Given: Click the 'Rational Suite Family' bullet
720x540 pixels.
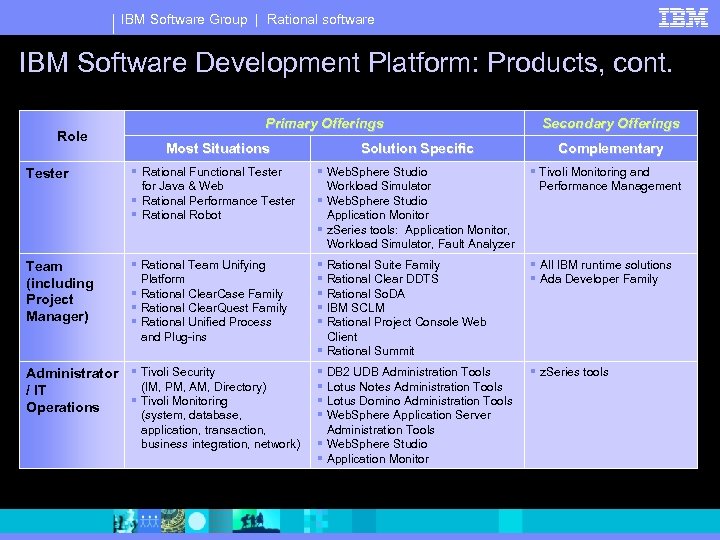Looking at the screenshot, I should (x=383, y=265).
